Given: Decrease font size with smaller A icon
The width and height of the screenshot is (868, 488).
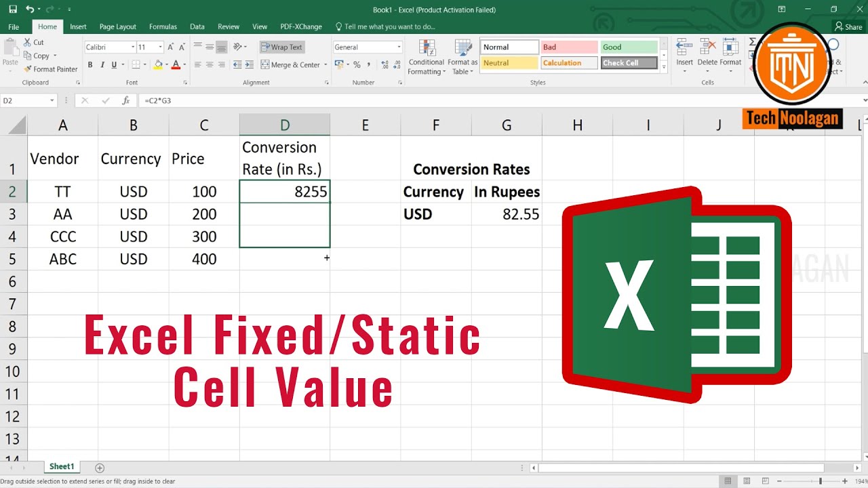Looking at the screenshot, I should (183, 47).
